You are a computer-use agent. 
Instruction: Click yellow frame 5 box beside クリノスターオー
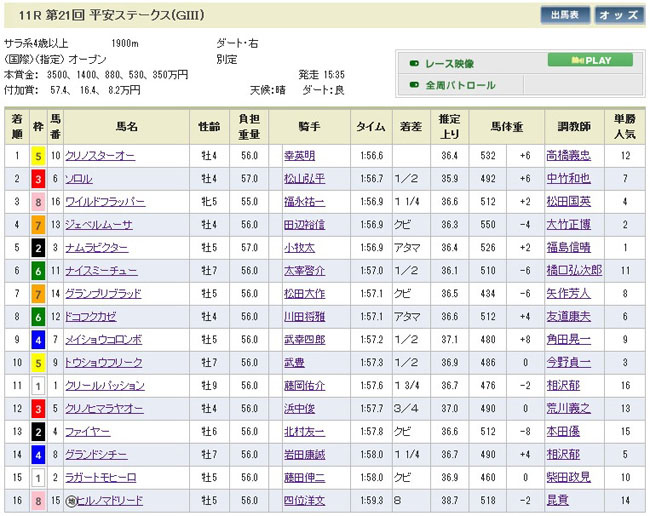(x=38, y=156)
